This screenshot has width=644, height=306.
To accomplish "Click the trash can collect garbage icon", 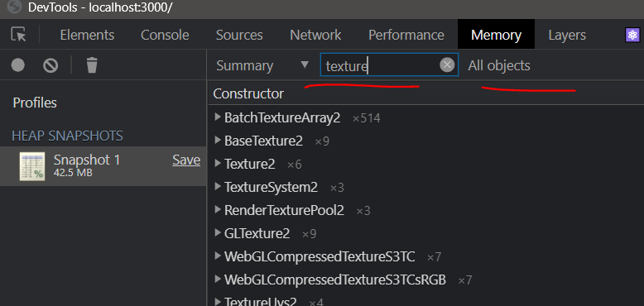I will (x=92, y=65).
